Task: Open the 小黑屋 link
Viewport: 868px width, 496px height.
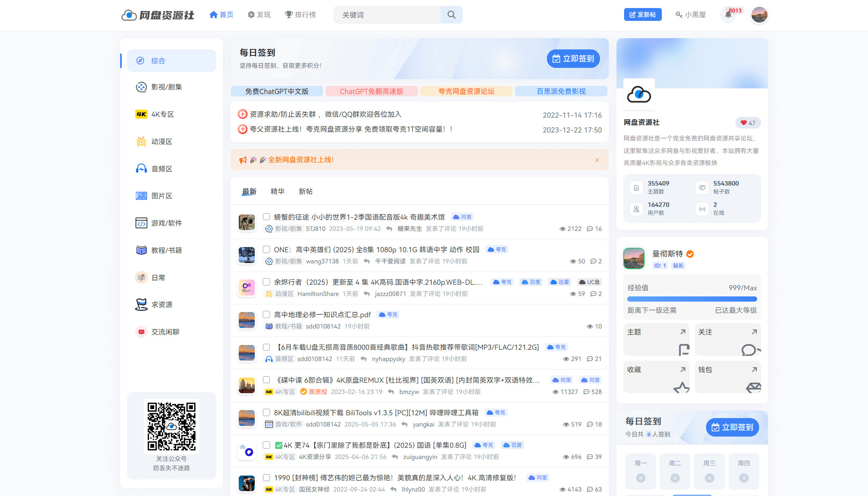Action: click(x=691, y=15)
